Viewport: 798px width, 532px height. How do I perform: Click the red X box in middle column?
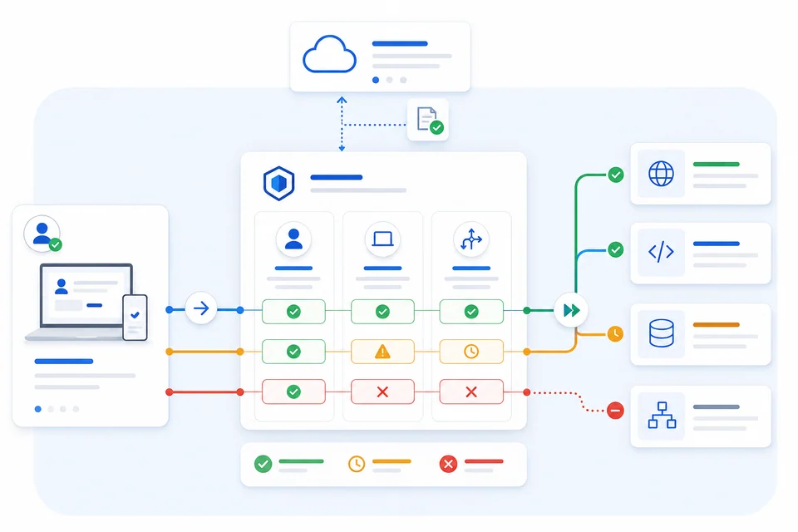click(382, 392)
